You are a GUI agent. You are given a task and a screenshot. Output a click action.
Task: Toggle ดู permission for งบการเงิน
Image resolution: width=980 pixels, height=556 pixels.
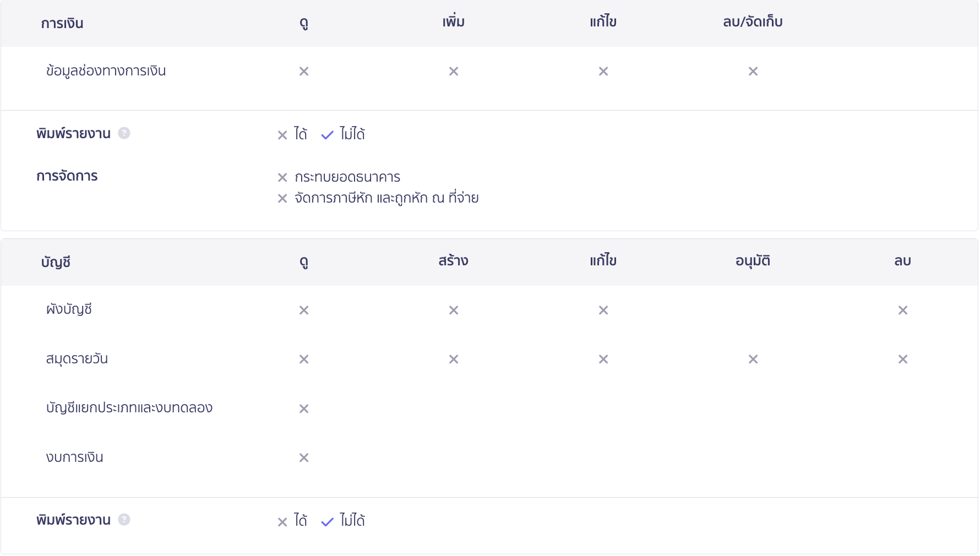[303, 457]
